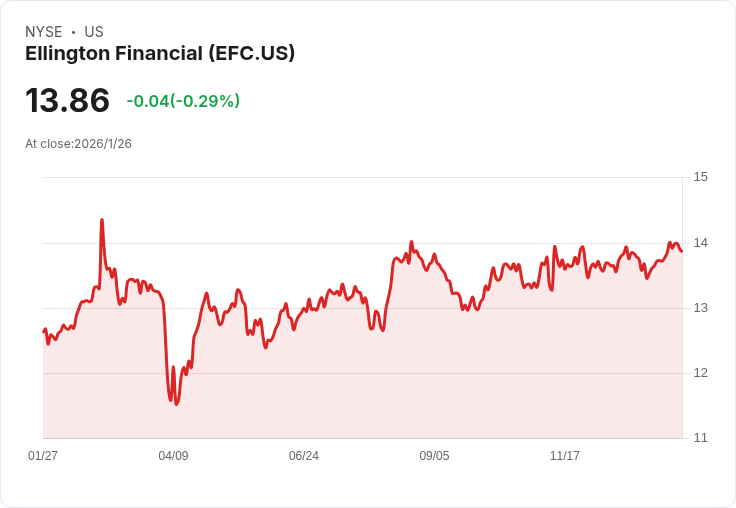Click the 12 price axis label

tap(700, 373)
